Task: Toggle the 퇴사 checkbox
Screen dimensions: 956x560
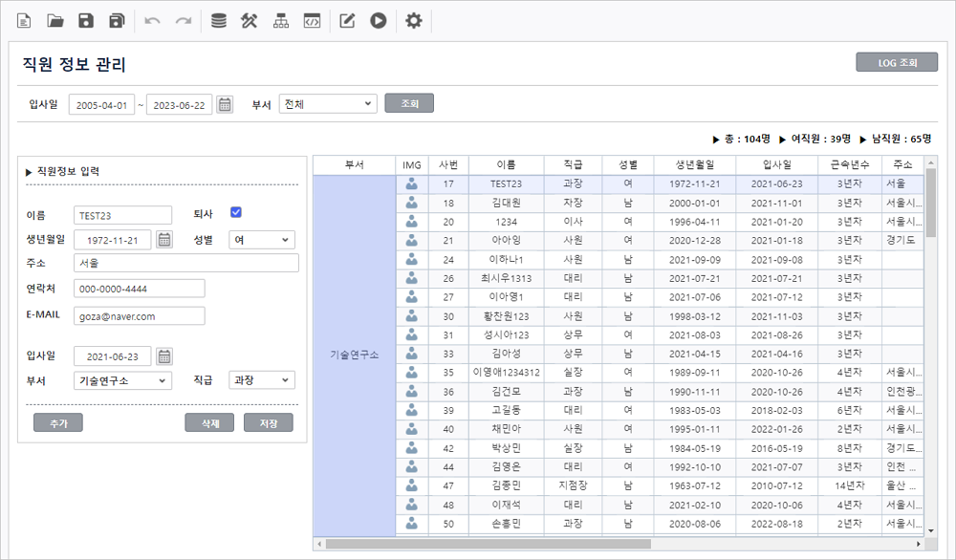Action: pos(236,213)
